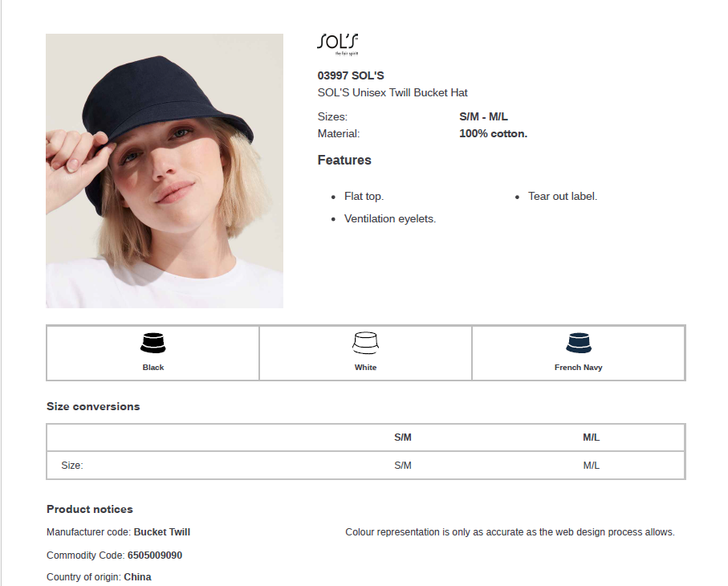The image size is (728, 586).
Task: Click the 100% cotton material value
Action: [493, 133]
